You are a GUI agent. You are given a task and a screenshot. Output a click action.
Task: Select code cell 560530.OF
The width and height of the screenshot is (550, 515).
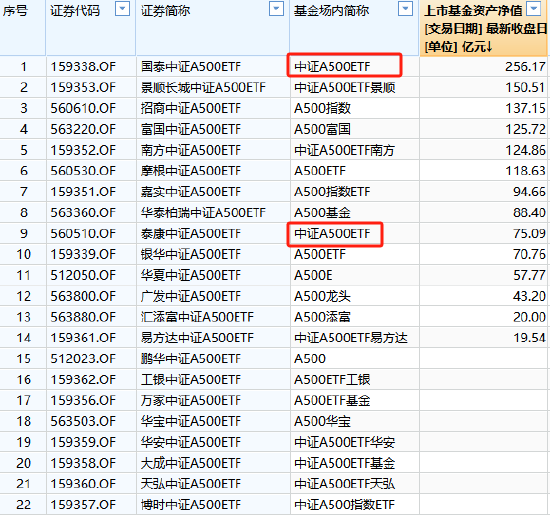(x=91, y=171)
